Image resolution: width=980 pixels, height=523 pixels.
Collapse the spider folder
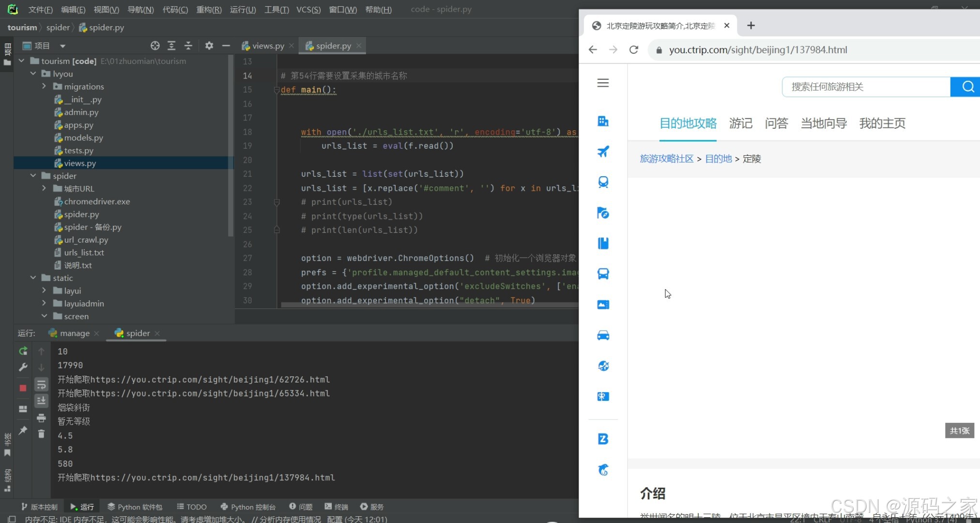(x=33, y=175)
